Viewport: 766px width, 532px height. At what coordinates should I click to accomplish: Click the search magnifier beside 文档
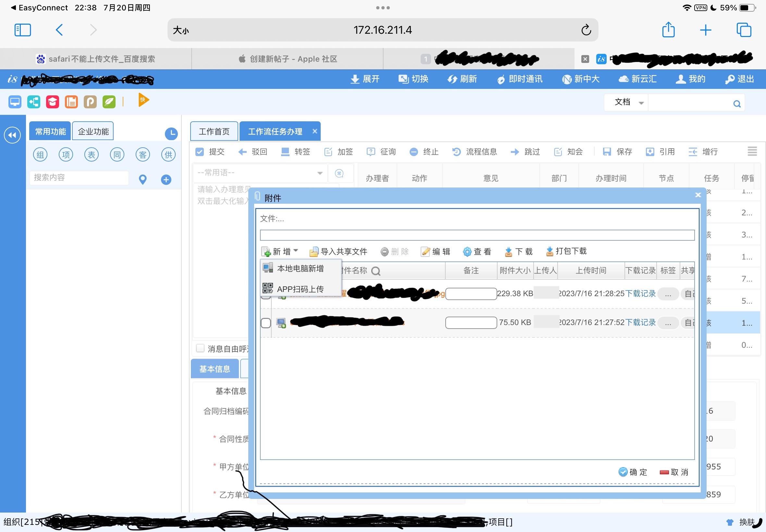pos(737,104)
